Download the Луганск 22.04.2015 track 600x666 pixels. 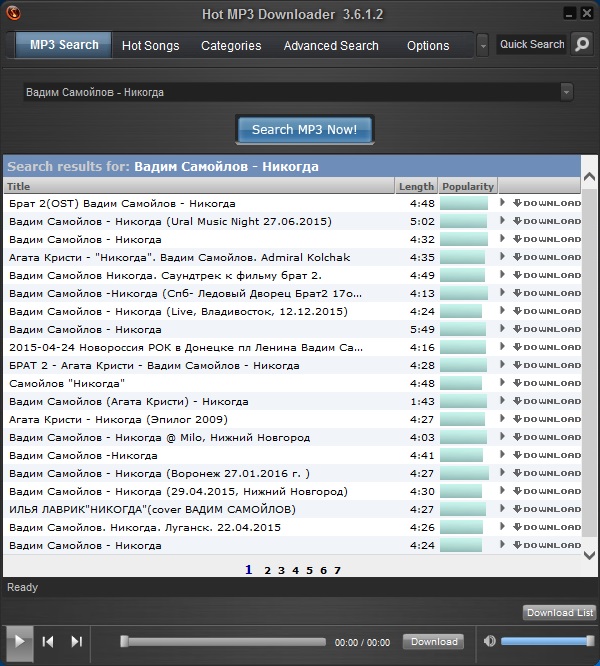click(547, 527)
